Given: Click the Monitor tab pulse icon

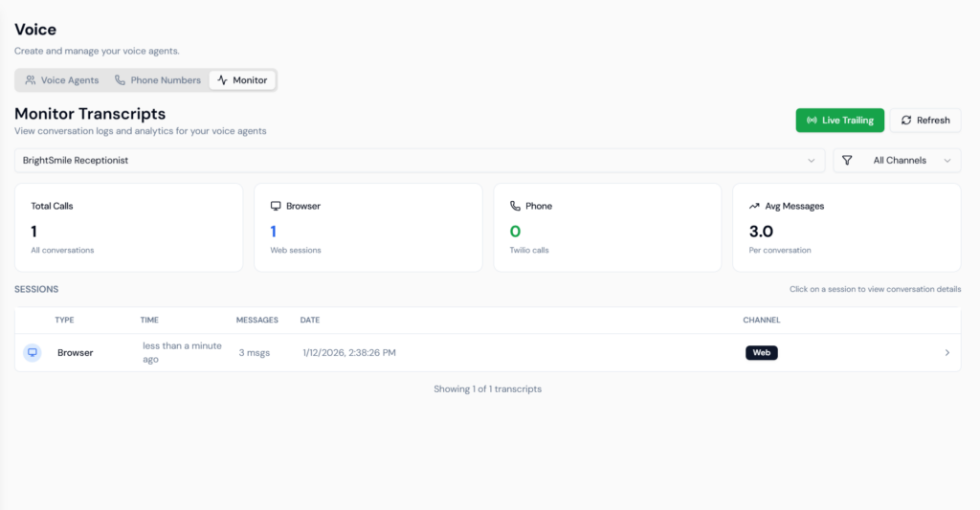Looking at the screenshot, I should (x=222, y=80).
